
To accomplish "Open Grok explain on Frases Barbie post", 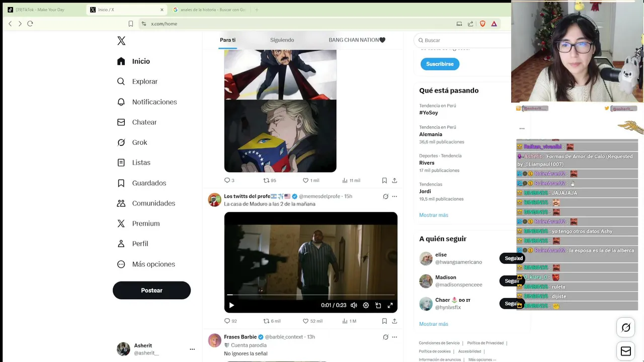I will click(x=385, y=337).
